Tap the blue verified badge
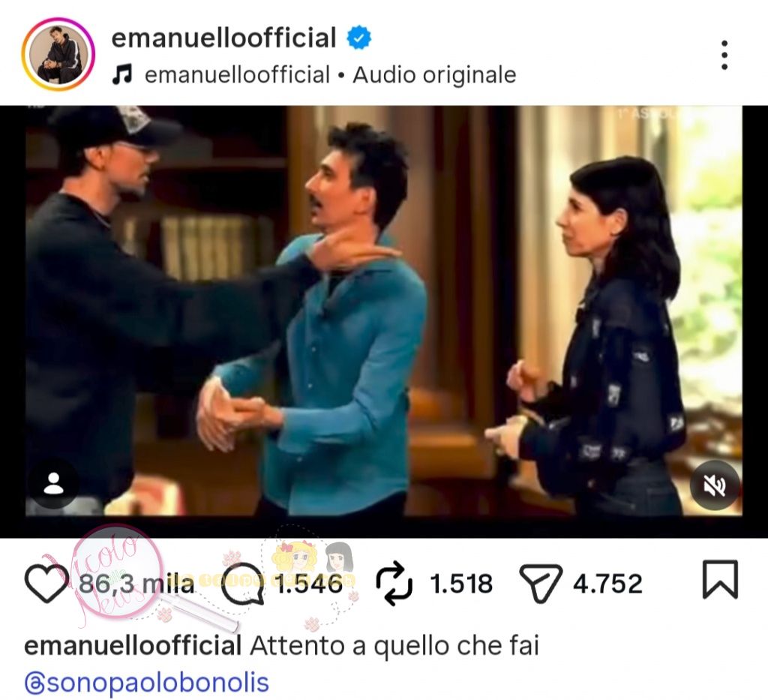The image size is (768, 700). 359,38
